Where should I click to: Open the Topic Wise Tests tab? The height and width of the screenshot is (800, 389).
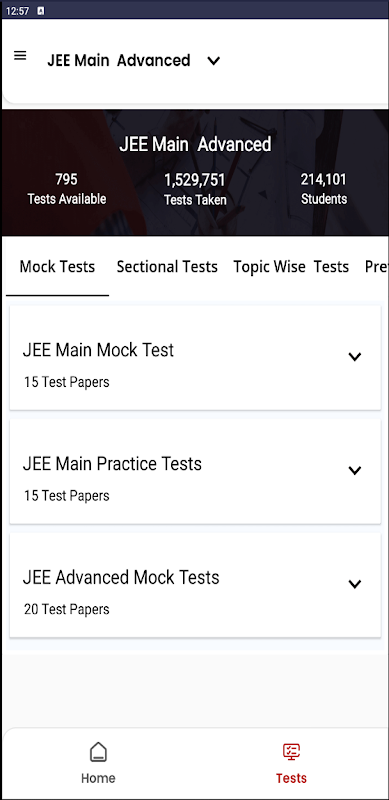coord(291,267)
